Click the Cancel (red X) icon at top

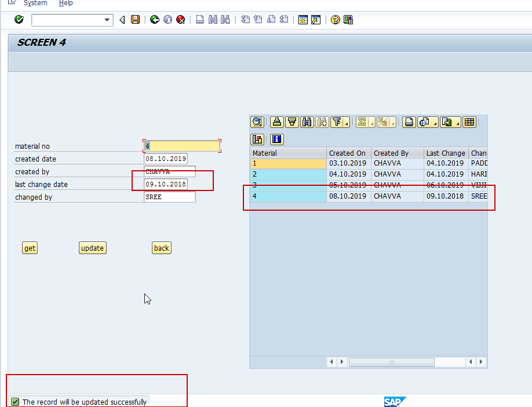(180, 19)
